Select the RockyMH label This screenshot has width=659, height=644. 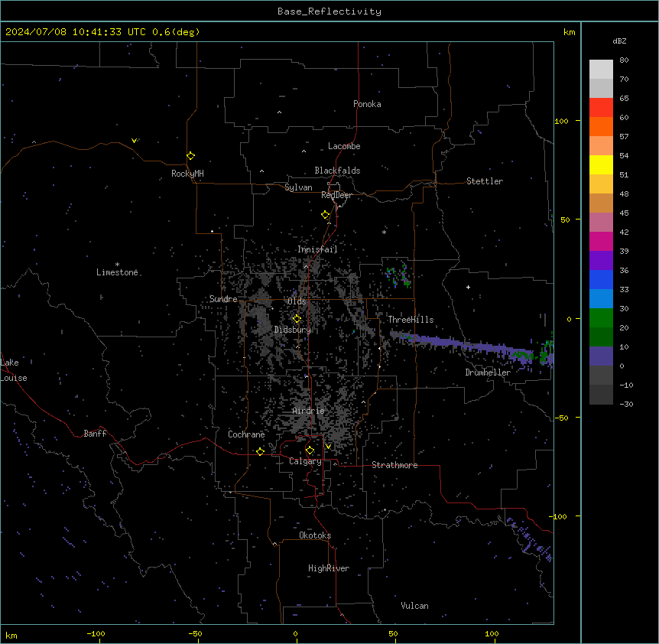[x=187, y=174]
